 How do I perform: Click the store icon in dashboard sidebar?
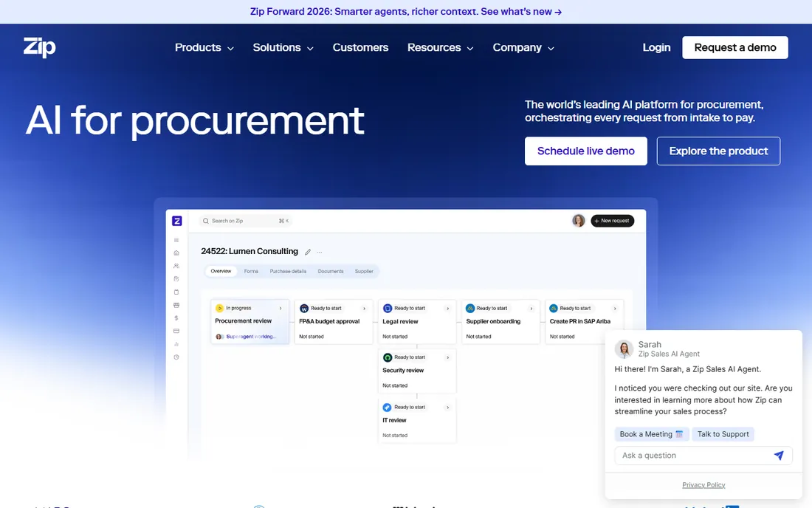[x=176, y=305]
